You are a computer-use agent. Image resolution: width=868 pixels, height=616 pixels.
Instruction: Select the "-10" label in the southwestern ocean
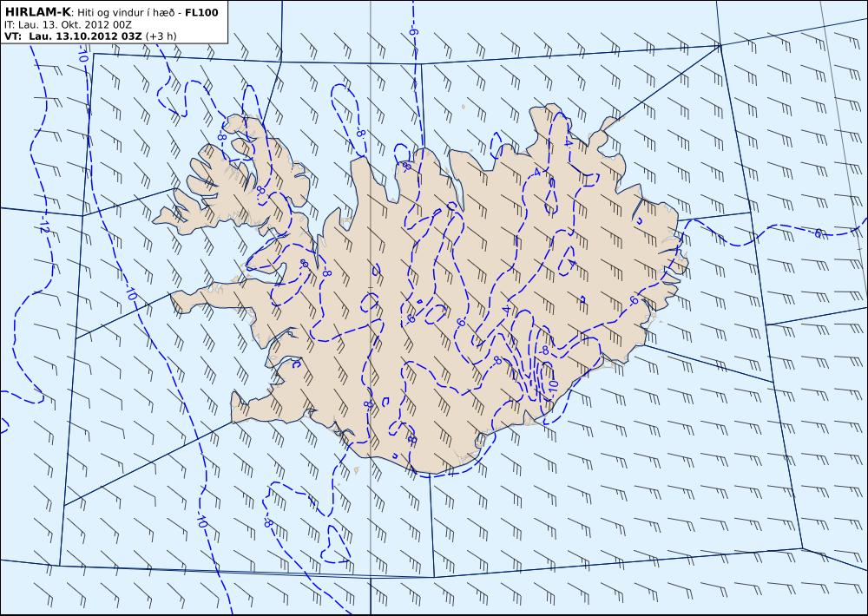click(x=201, y=521)
